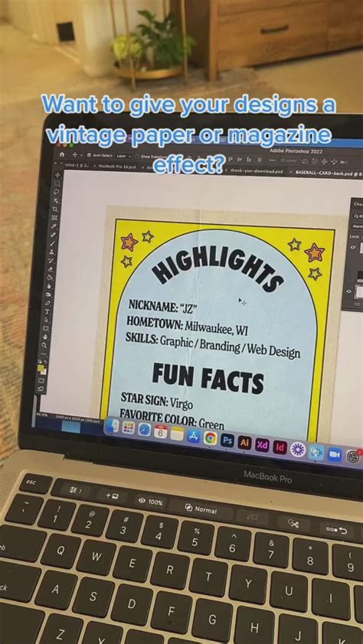Image resolution: width=363 pixels, height=644 pixels.
Task: Select the Lasso tool
Action: click(x=57, y=192)
